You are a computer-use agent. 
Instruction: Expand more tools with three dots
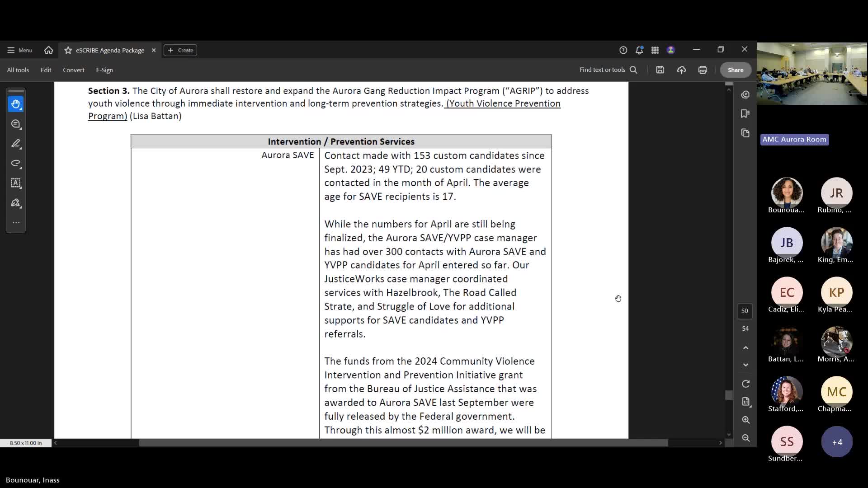16,222
